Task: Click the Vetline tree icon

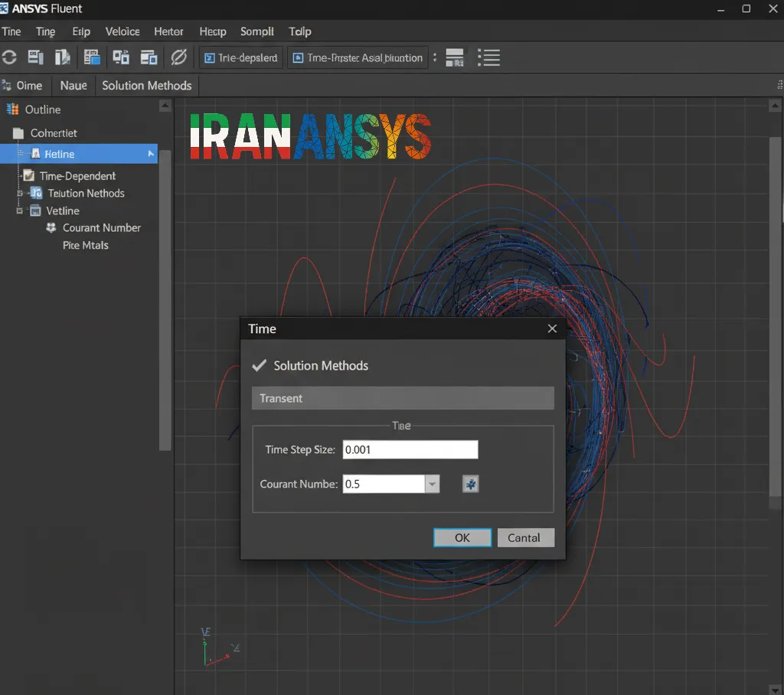Action: [x=35, y=210]
